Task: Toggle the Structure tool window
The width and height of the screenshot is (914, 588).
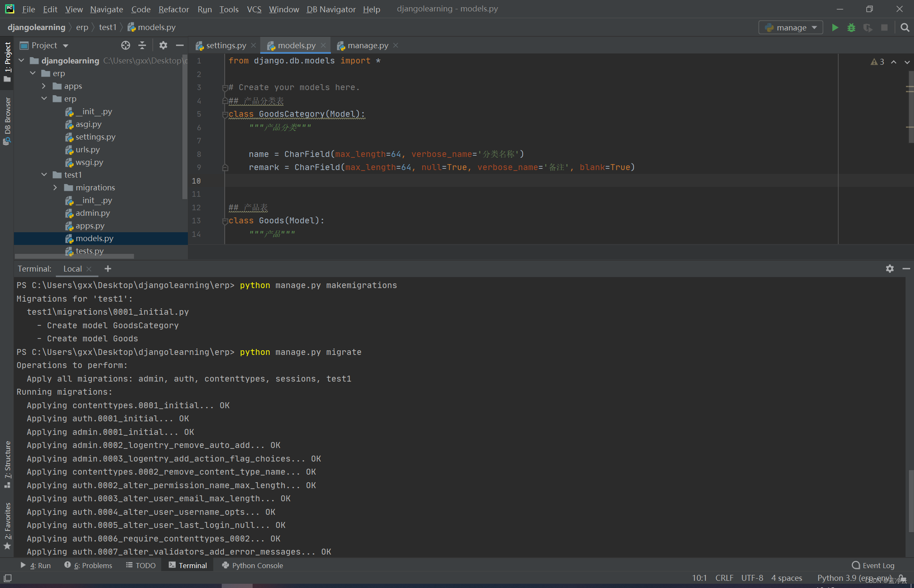Action: pos(7,463)
